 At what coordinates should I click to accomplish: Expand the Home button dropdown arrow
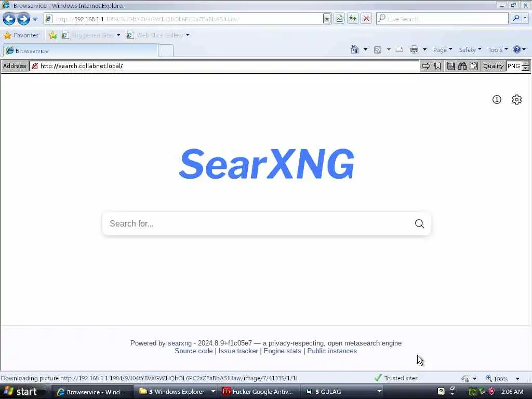click(365, 50)
